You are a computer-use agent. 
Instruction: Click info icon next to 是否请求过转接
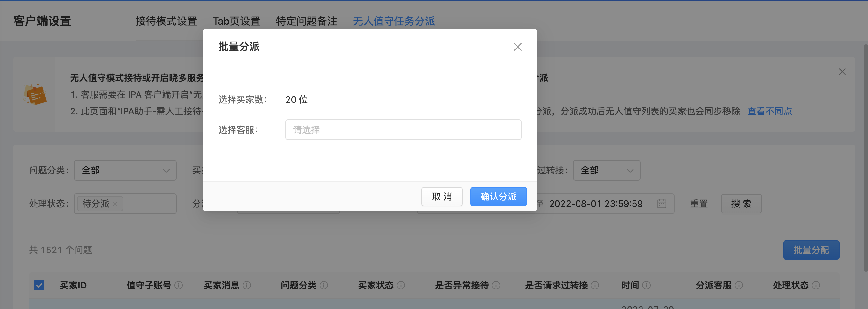point(595,286)
